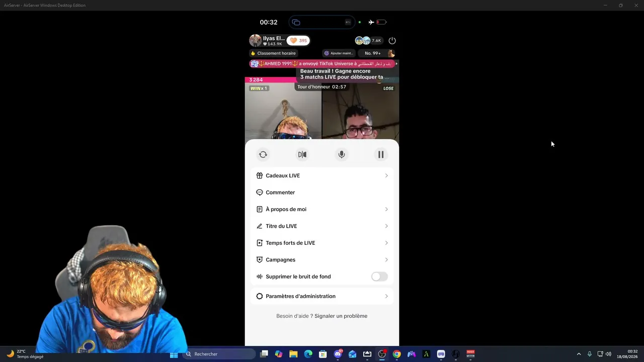Open Google Chrome from the taskbar
644x362 pixels.
pos(397,354)
